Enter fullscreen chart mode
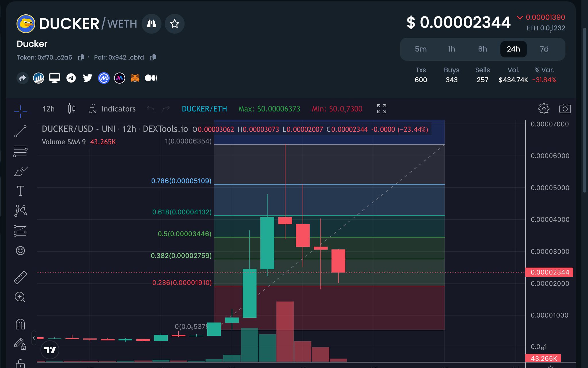The height and width of the screenshot is (368, 588). (382, 109)
